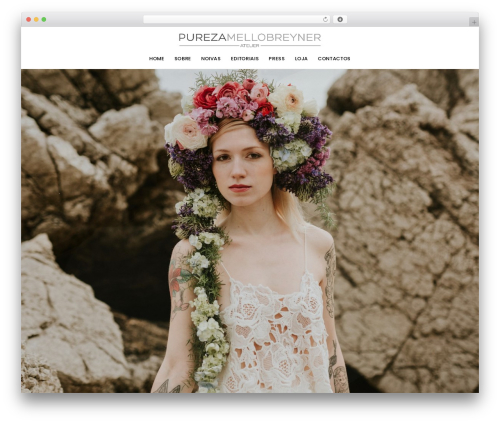Viewport: 500px width, 423px height.
Task: Open a new tab with plus button
Action: click(474, 22)
